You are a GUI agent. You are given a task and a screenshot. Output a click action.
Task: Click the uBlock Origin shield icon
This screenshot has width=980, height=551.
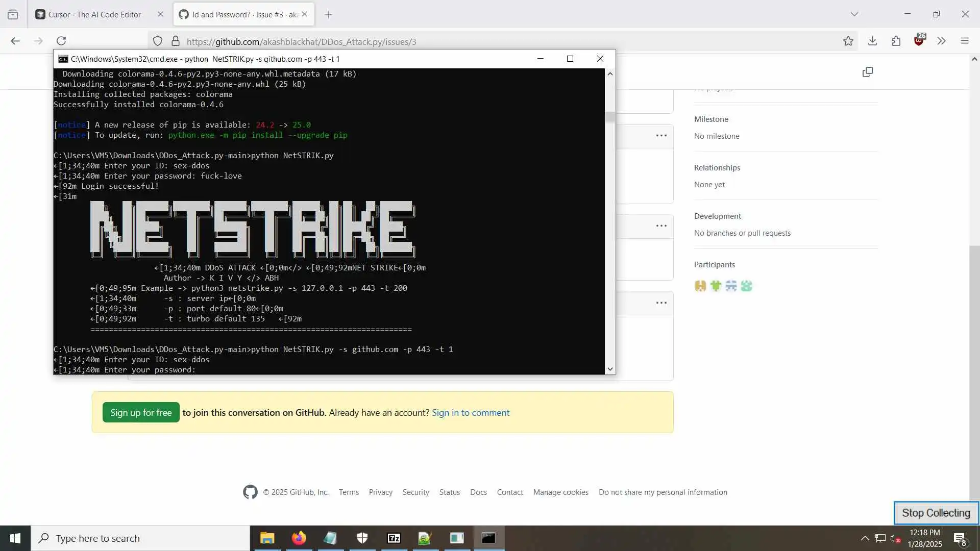(x=919, y=40)
